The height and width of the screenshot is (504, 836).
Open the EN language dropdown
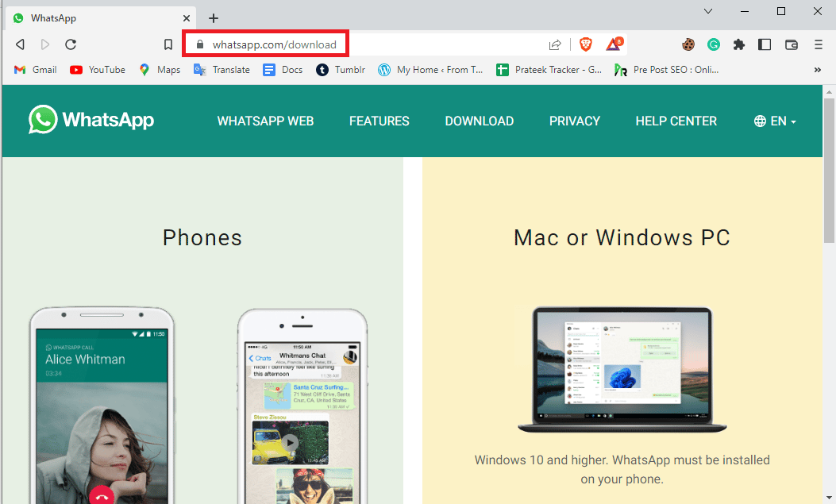click(x=774, y=121)
